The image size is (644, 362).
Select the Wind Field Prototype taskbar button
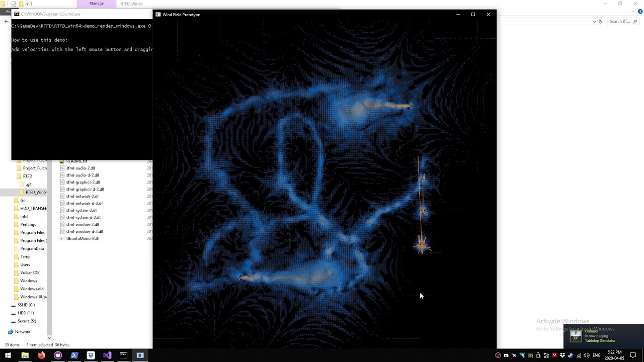coord(140,355)
